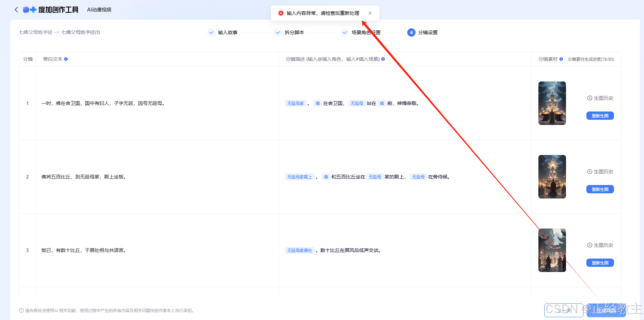
Task: Open shot 2 generated image thumbnail
Action: [552, 177]
